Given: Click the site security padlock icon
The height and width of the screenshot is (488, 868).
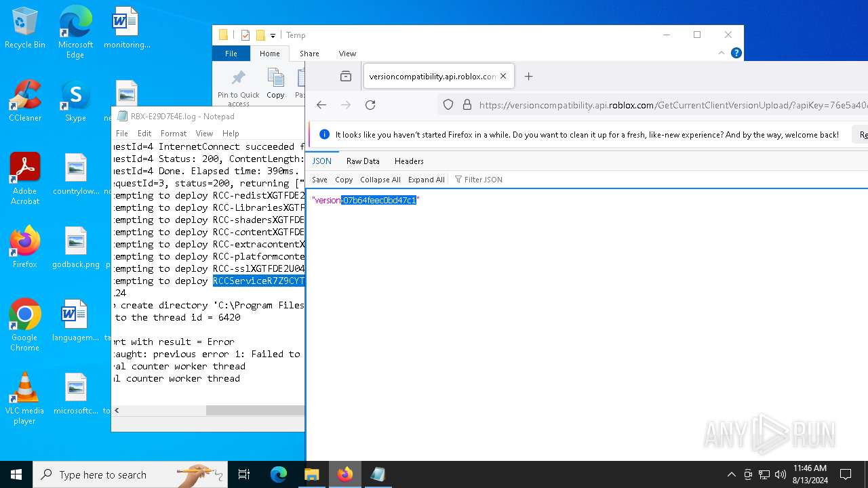Looking at the screenshot, I should pyautogui.click(x=467, y=105).
